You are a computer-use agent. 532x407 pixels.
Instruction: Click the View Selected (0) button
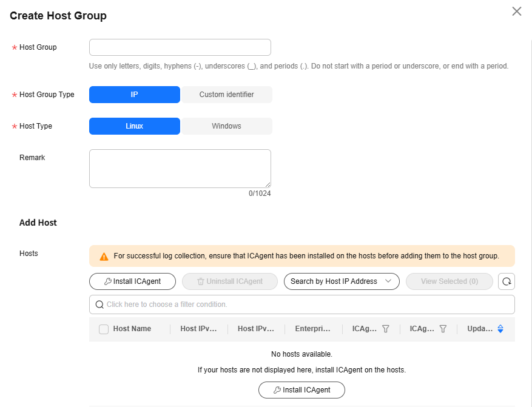(x=450, y=281)
